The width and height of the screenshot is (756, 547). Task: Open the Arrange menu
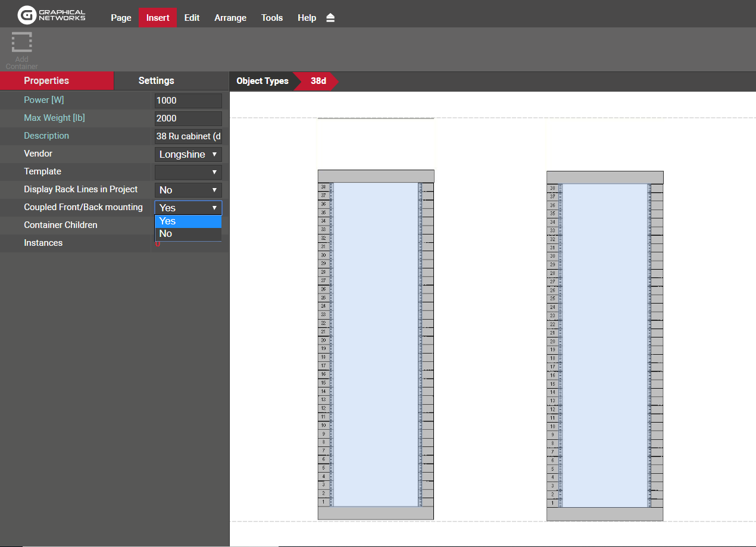pos(230,18)
